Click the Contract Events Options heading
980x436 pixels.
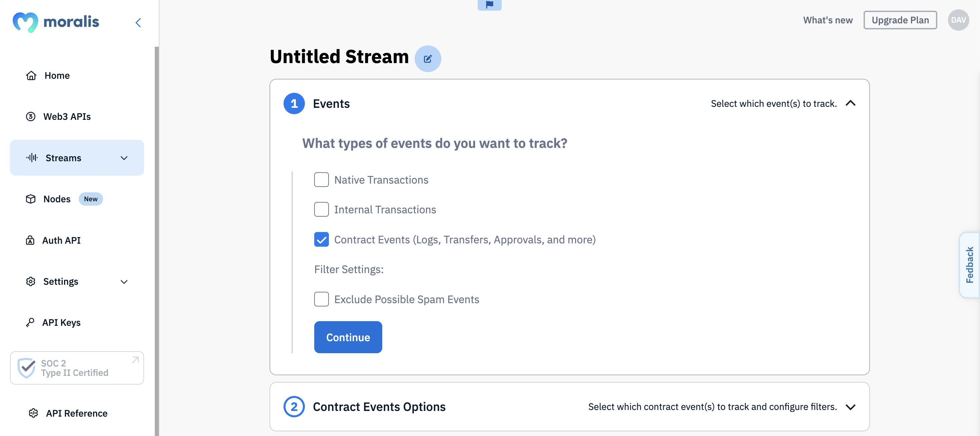tap(379, 407)
